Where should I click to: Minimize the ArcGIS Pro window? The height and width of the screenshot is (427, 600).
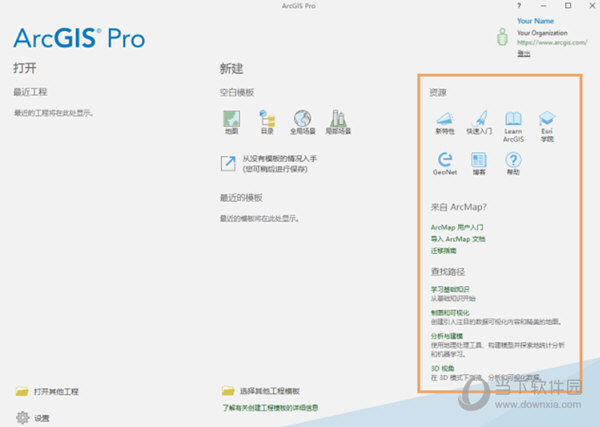(x=543, y=5)
